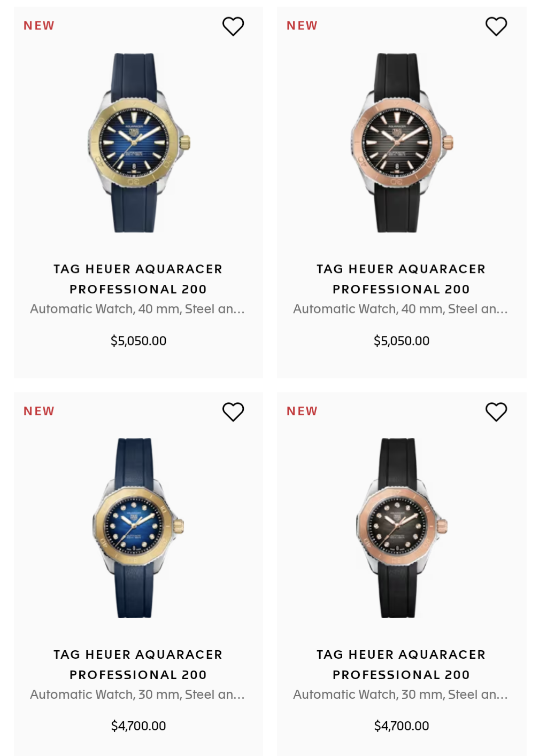
Task: Click the black 30 mm watch description text
Action: click(401, 695)
